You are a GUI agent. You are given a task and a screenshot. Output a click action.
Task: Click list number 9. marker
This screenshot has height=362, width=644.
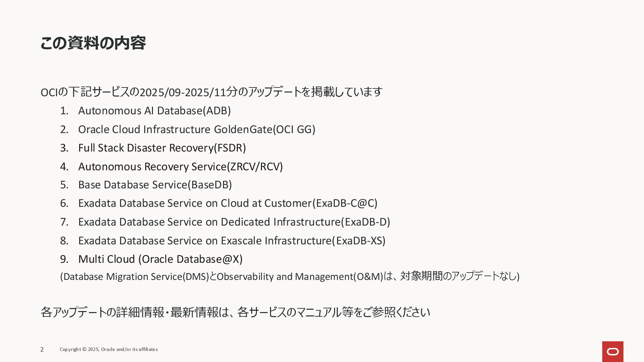click(x=64, y=259)
